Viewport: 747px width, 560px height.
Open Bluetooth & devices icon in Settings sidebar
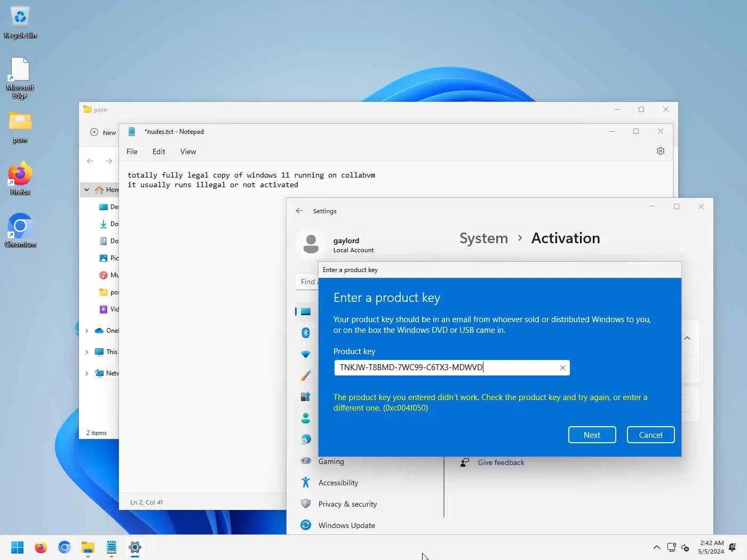[x=306, y=333]
